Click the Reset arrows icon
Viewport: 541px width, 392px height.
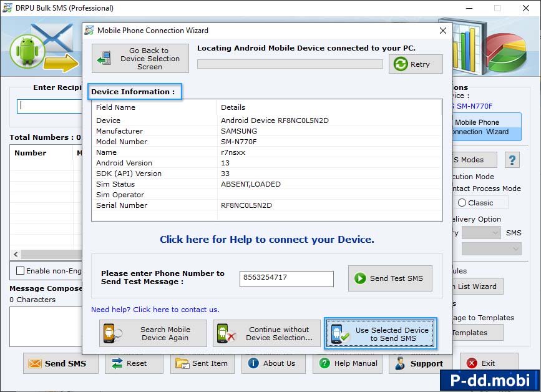click(x=117, y=363)
